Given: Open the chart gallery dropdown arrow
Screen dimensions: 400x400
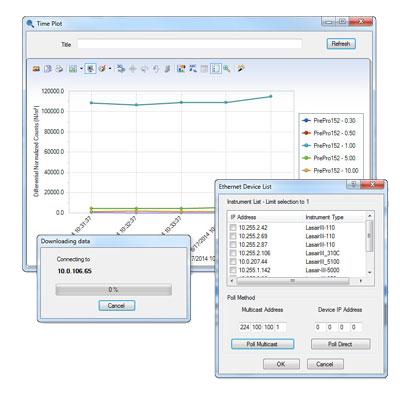Looking at the screenshot, I should tap(81, 69).
